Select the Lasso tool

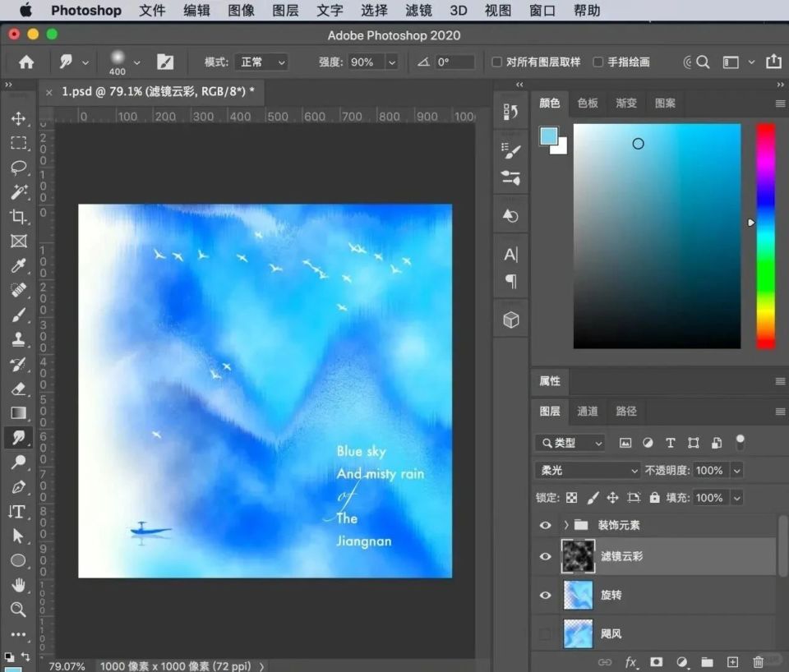[x=18, y=168]
